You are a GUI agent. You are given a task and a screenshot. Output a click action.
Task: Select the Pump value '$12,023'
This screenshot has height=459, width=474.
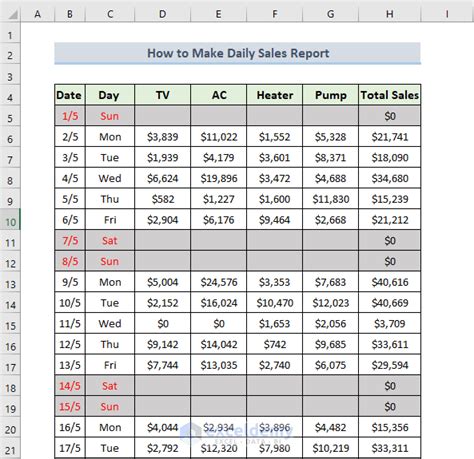click(331, 303)
